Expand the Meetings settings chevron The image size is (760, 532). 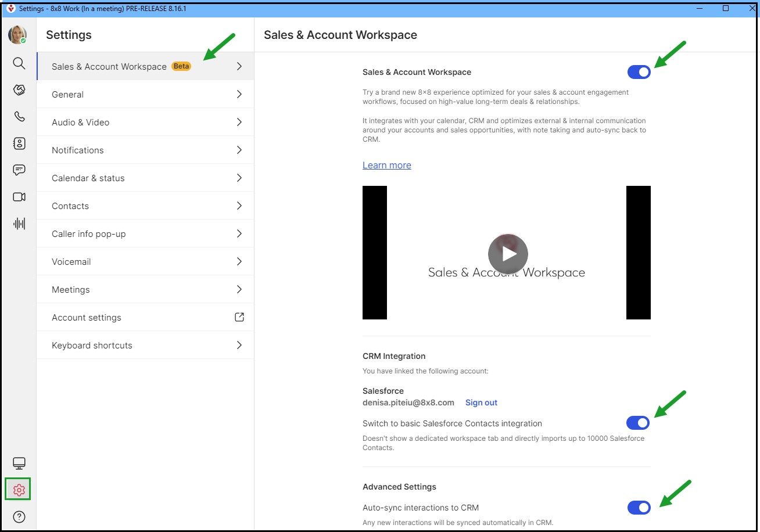pos(239,289)
